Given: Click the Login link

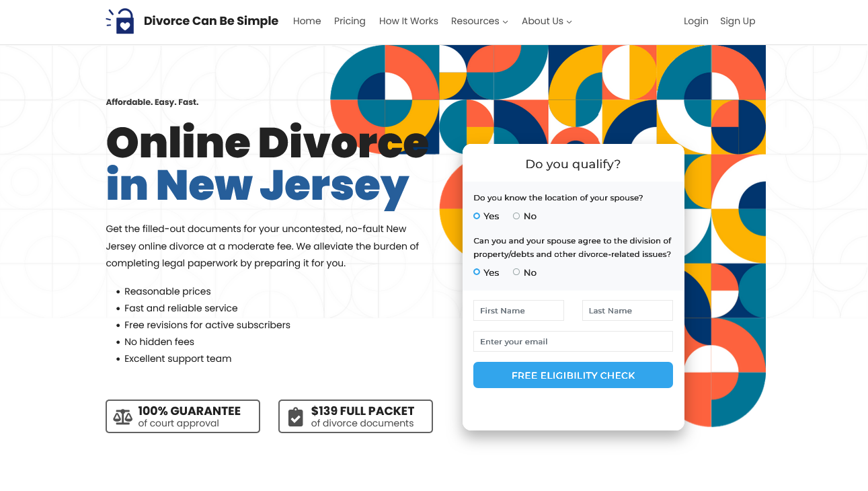Looking at the screenshot, I should (x=696, y=21).
